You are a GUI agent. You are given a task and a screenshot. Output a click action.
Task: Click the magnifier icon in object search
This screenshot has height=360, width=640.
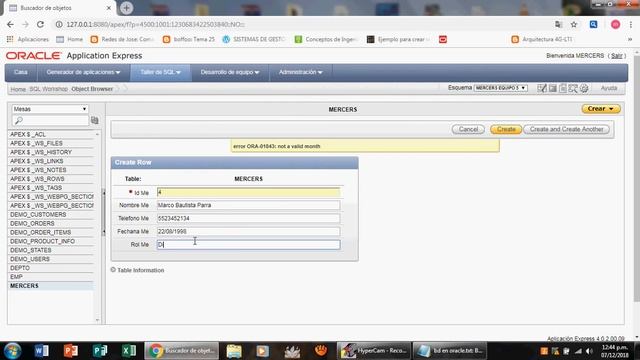tap(18, 120)
